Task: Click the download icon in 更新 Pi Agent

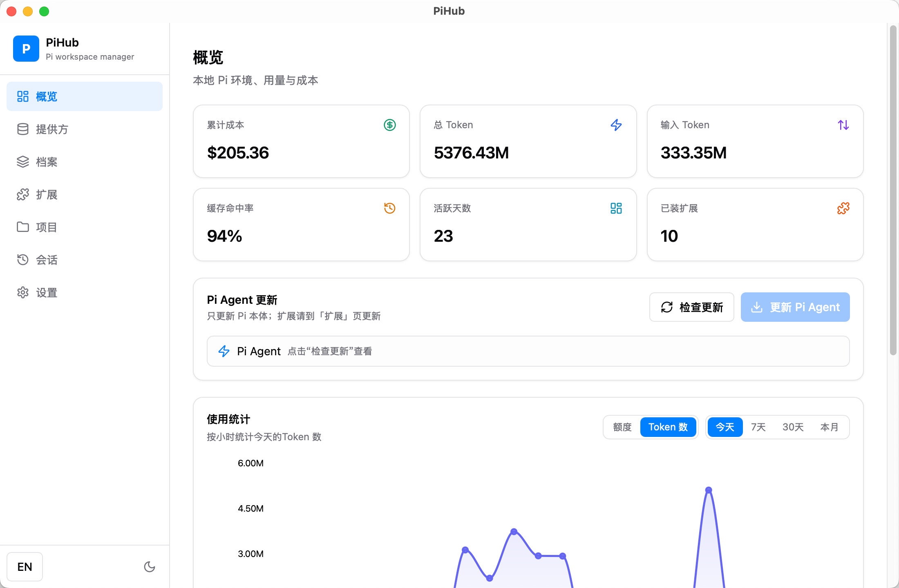Action: coord(757,307)
